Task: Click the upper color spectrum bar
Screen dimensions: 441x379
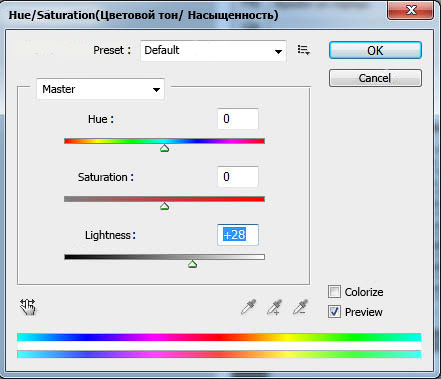Action: [x=219, y=337]
